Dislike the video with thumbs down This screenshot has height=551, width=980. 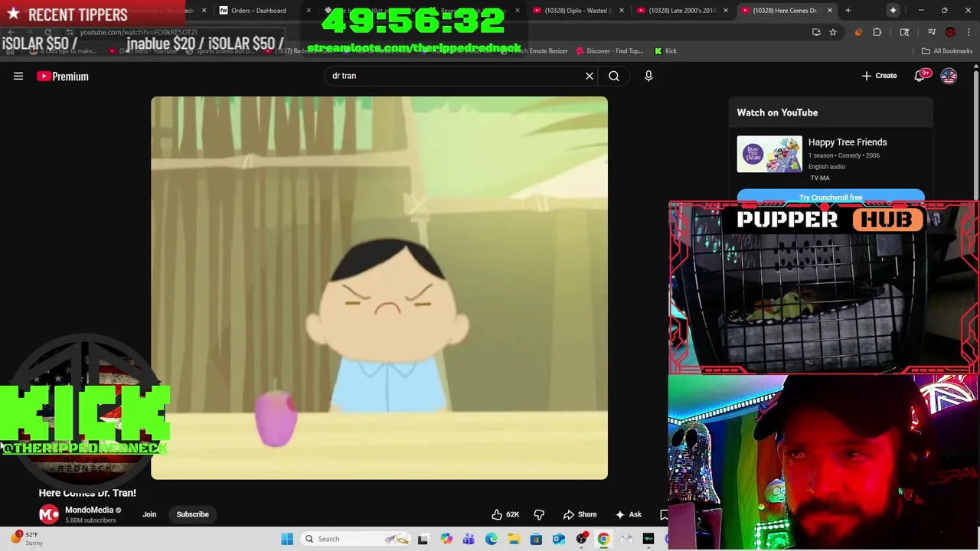(539, 514)
